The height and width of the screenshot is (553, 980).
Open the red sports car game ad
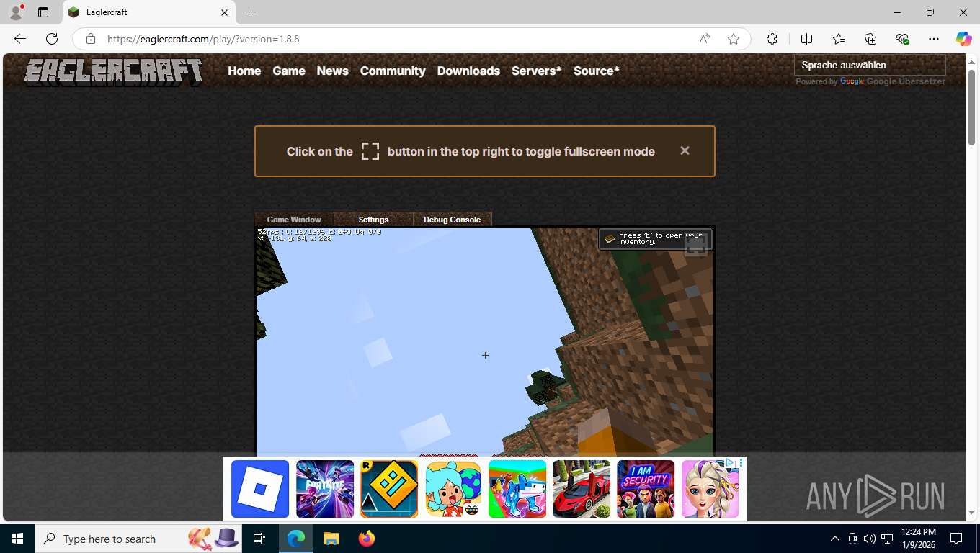click(x=582, y=489)
